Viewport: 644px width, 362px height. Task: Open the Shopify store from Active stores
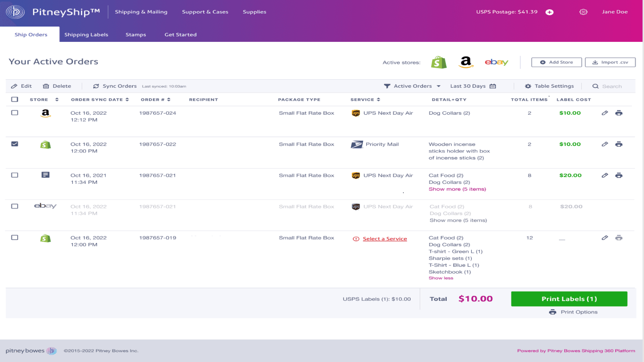pyautogui.click(x=439, y=62)
